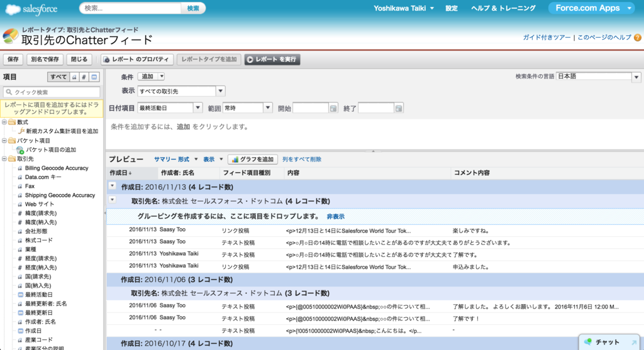644x350 pixels.
Task: Pop out the chat panel arrow icon
Action: tap(634, 342)
